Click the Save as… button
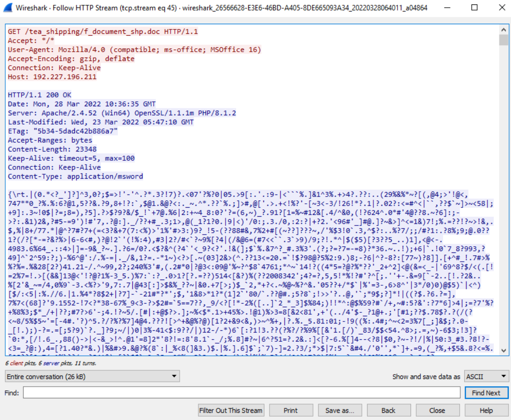Image resolution: width=511 pixels, height=420 pixels. click(x=340, y=410)
